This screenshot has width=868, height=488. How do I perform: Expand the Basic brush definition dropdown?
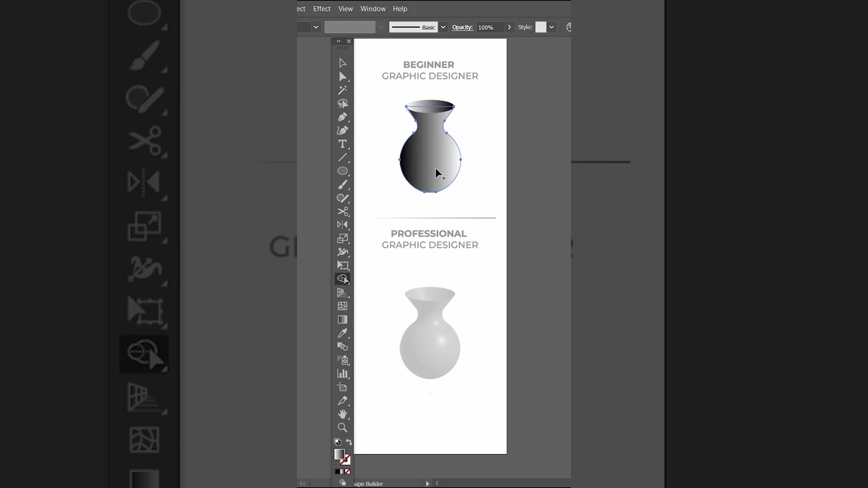pos(443,27)
